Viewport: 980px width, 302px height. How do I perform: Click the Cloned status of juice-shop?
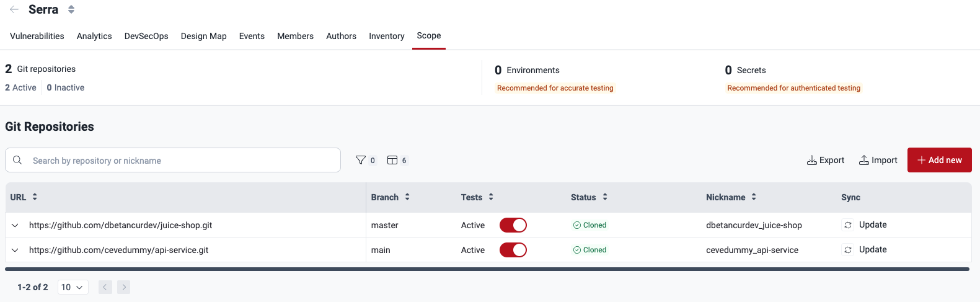tap(589, 225)
